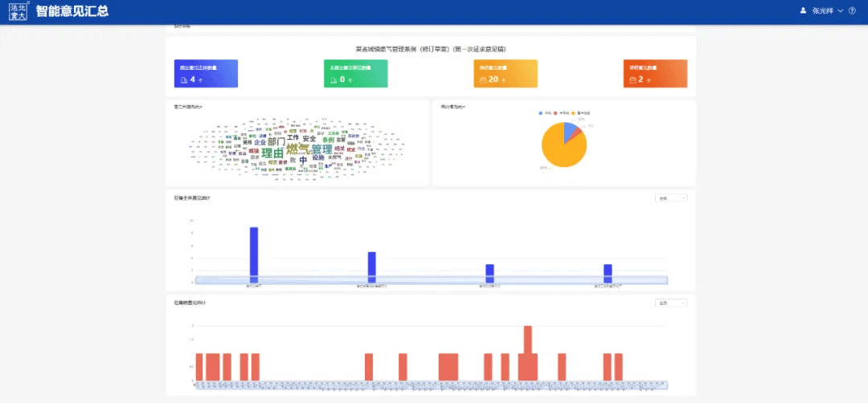The width and height of the screenshot is (868, 403).
Task: Click the logo icon beside 智能意见汇总
Action: point(18,11)
